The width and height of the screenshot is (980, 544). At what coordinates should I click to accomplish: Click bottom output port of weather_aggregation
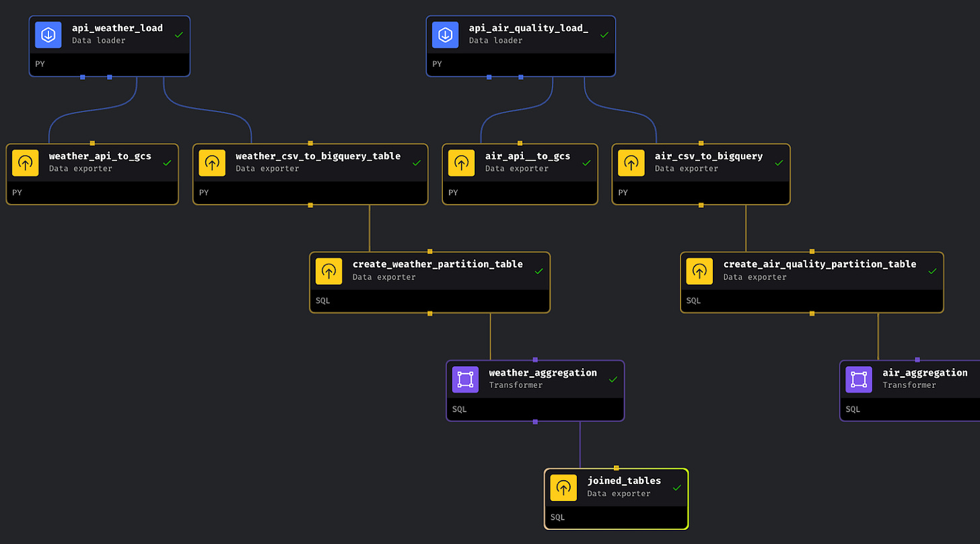click(535, 421)
